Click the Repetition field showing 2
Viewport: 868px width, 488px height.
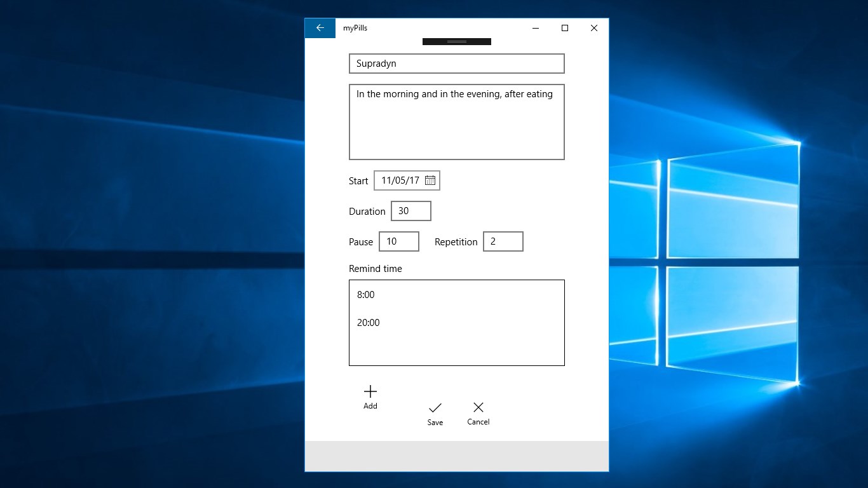503,241
